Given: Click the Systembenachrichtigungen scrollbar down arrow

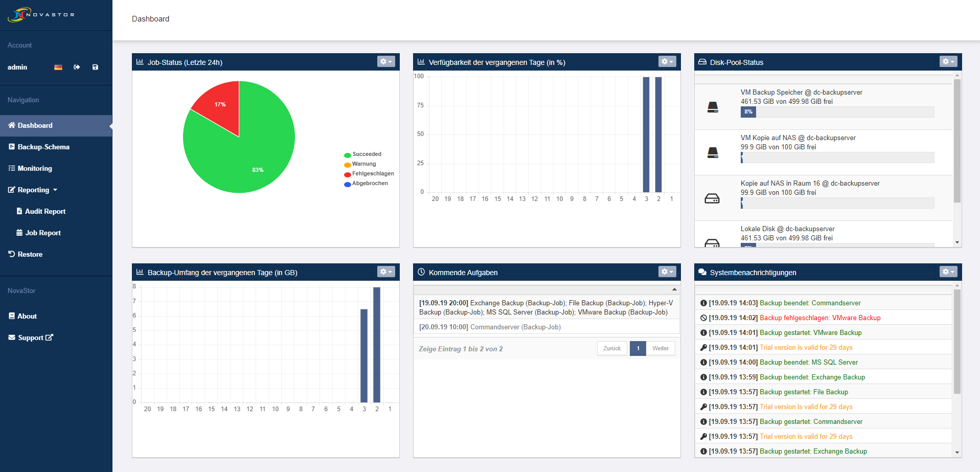Looking at the screenshot, I should (957, 453).
